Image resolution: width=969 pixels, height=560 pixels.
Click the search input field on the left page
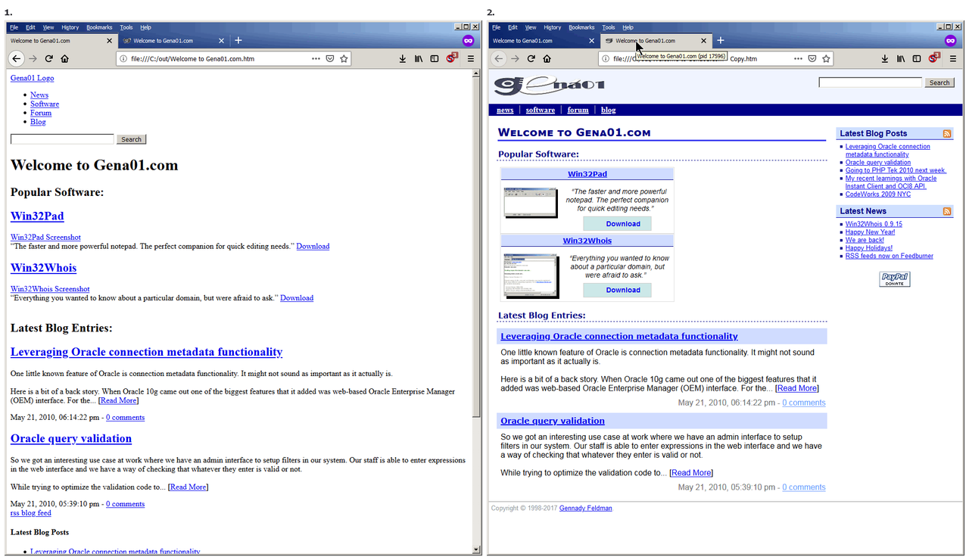pyautogui.click(x=62, y=139)
